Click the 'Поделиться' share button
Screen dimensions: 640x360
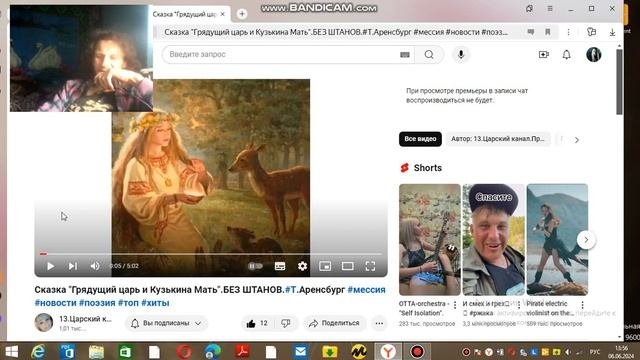(x=334, y=323)
